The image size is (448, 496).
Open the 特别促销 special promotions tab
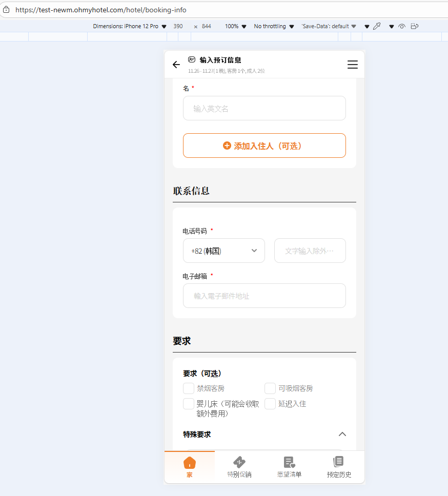coord(239,467)
